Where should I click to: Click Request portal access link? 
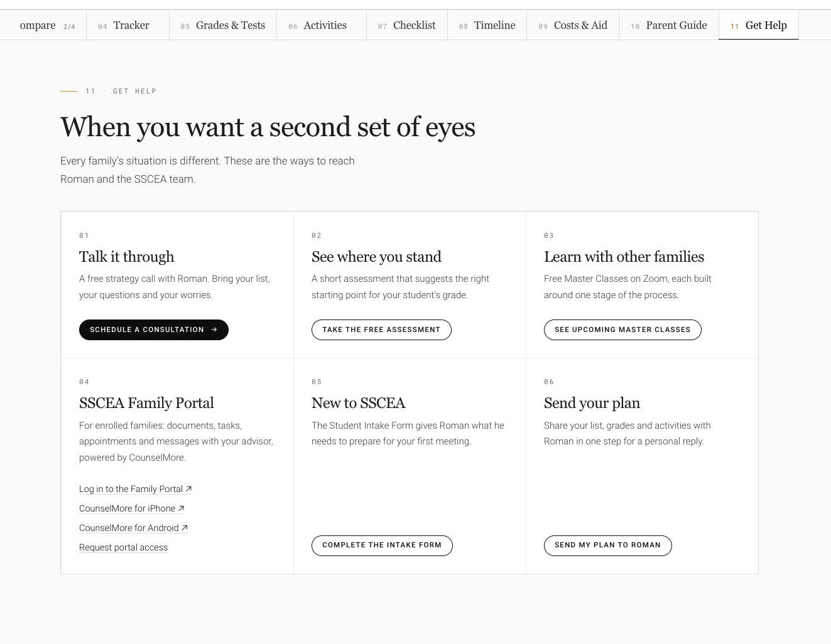[x=124, y=547]
